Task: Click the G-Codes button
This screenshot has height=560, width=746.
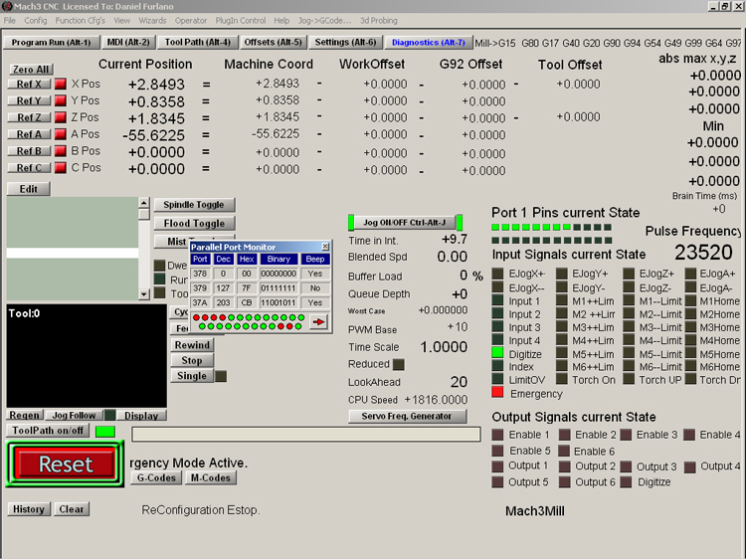Action: point(156,477)
